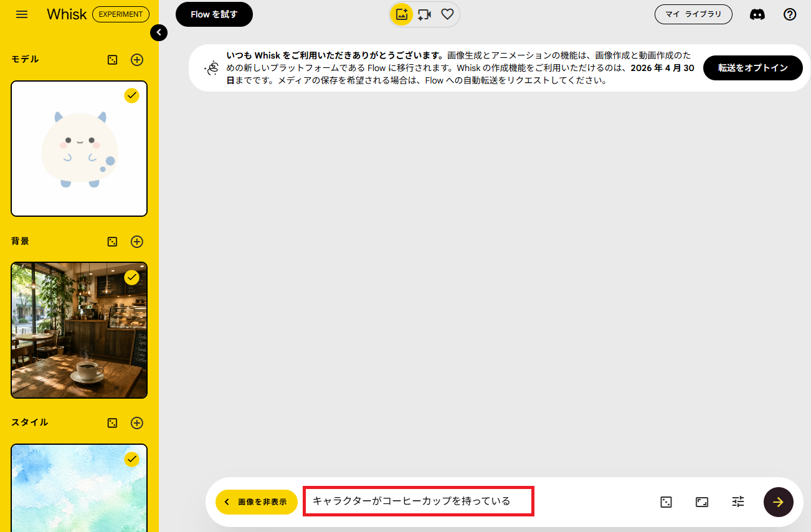Image resolution: width=811 pixels, height=532 pixels.
Task: Click the Flow を試す button
Action: 214,14
